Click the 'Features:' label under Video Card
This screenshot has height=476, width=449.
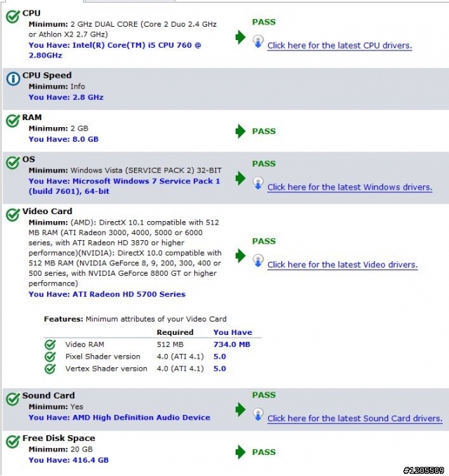(63, 319)
